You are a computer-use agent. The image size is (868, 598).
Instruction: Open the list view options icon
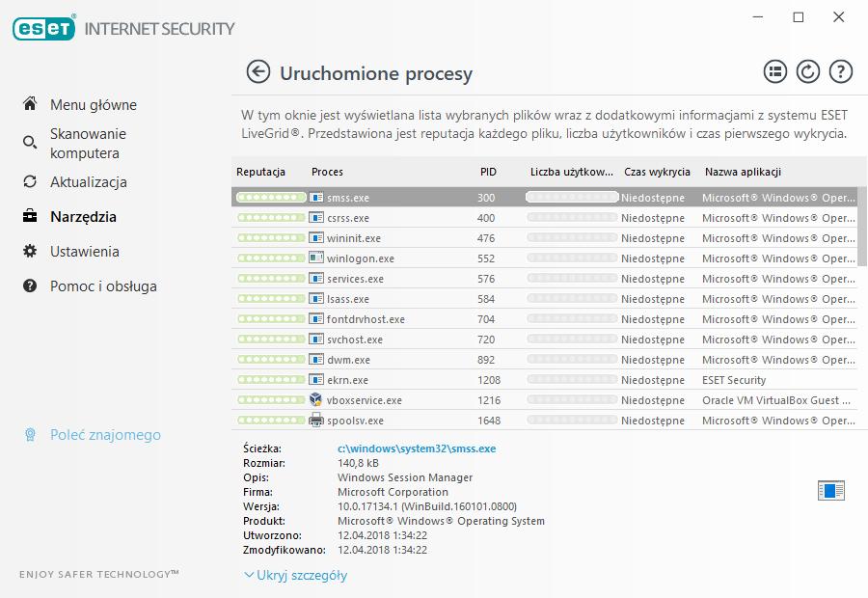click(x=775, y=72)
